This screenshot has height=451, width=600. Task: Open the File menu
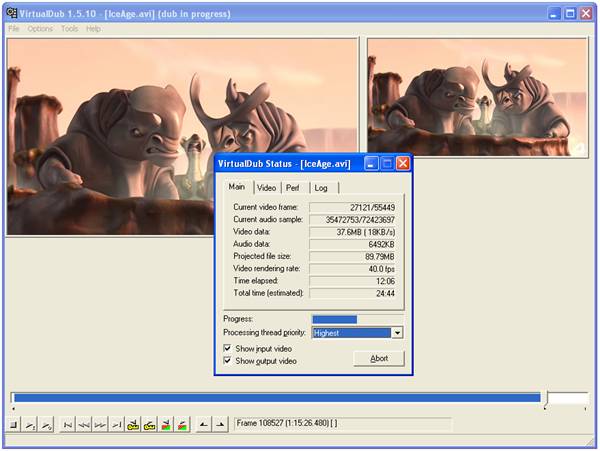pos(13,29)
